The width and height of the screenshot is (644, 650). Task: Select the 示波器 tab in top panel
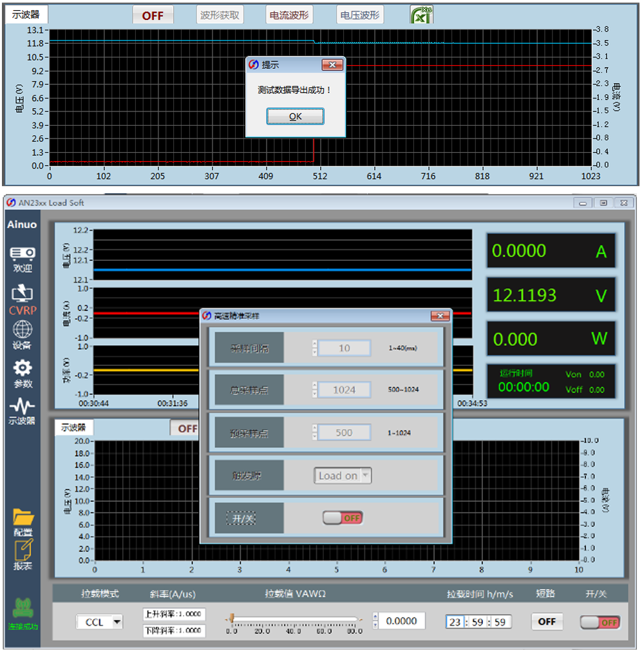pyautogui.click(x=26, y=15)
